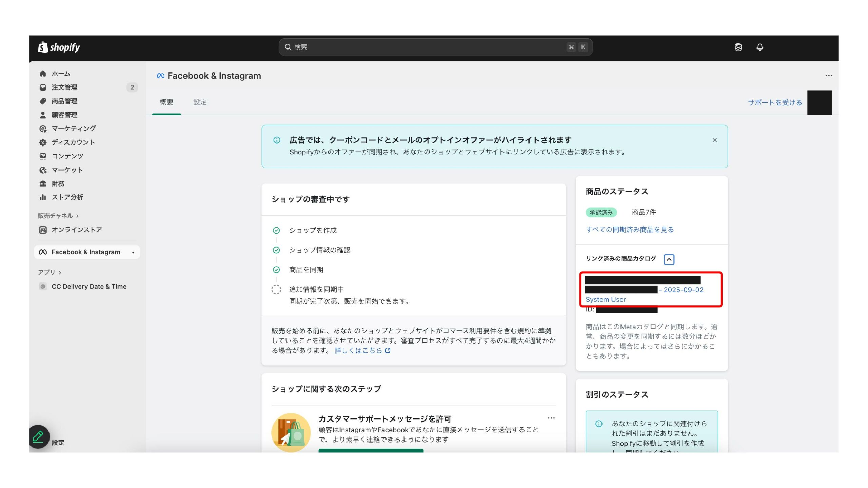Switch to the 設定 tab
Viewport: 868px width, 488px height.
200,102
